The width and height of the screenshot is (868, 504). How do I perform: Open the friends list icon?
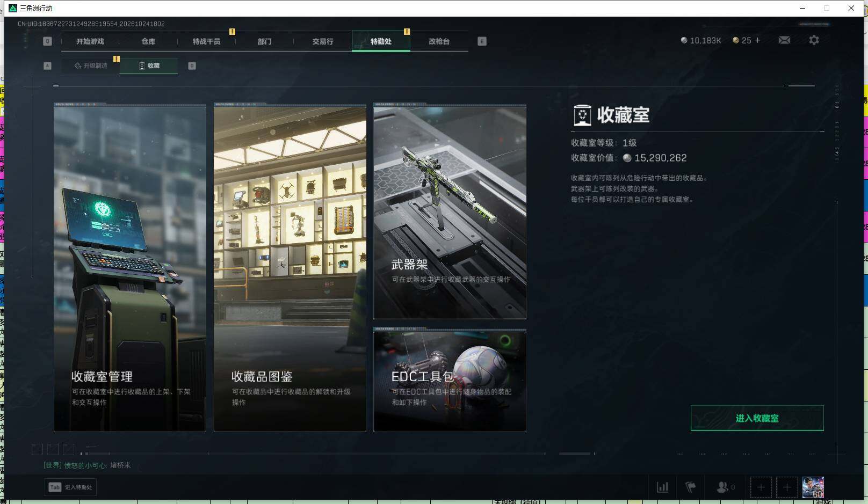pos(722,487)
